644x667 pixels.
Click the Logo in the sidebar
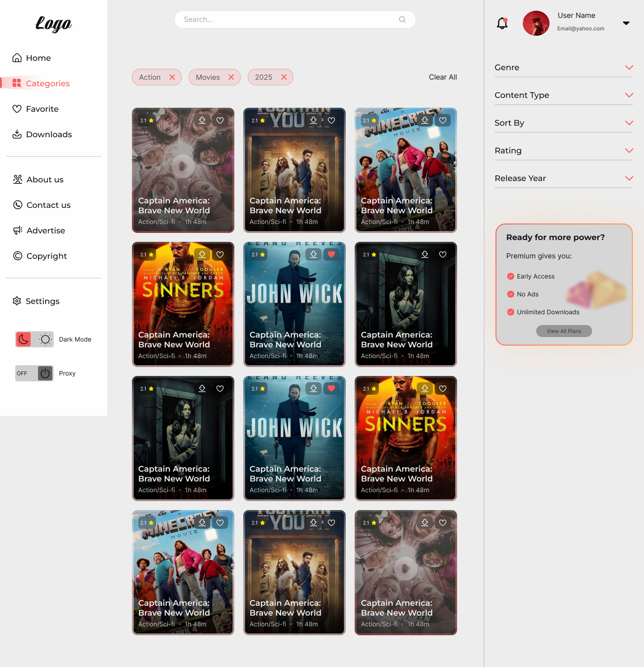(54, 24)
